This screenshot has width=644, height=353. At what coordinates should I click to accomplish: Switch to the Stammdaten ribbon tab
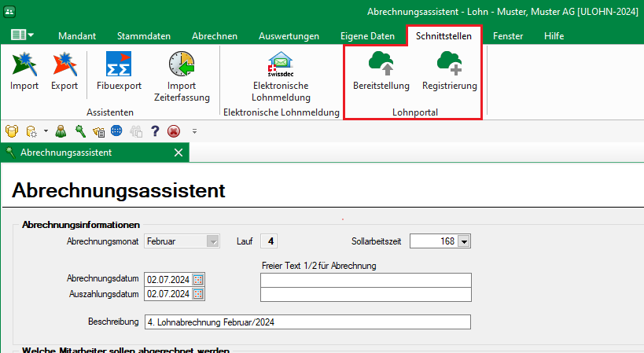click(x=143, y=36)
